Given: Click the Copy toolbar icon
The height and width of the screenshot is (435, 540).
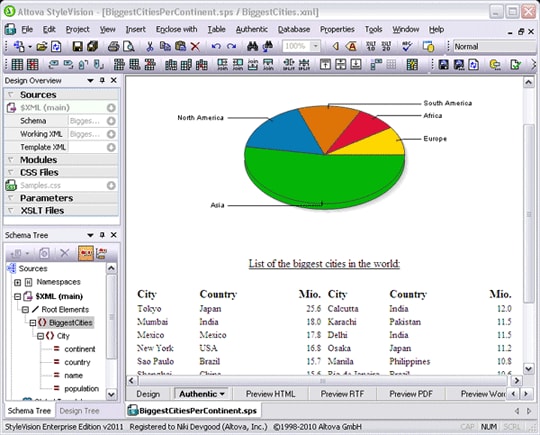Looking at the screenshot, I should pos(165,46).
